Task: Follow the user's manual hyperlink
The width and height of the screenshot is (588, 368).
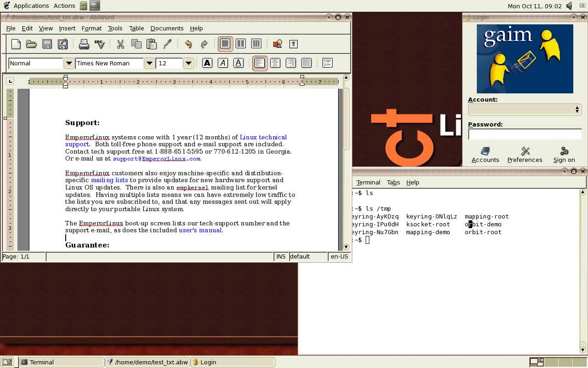Action: [200, 230]
